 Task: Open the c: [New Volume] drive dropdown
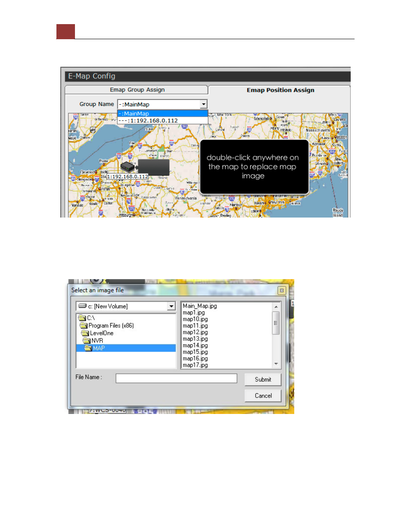[171, 306]
